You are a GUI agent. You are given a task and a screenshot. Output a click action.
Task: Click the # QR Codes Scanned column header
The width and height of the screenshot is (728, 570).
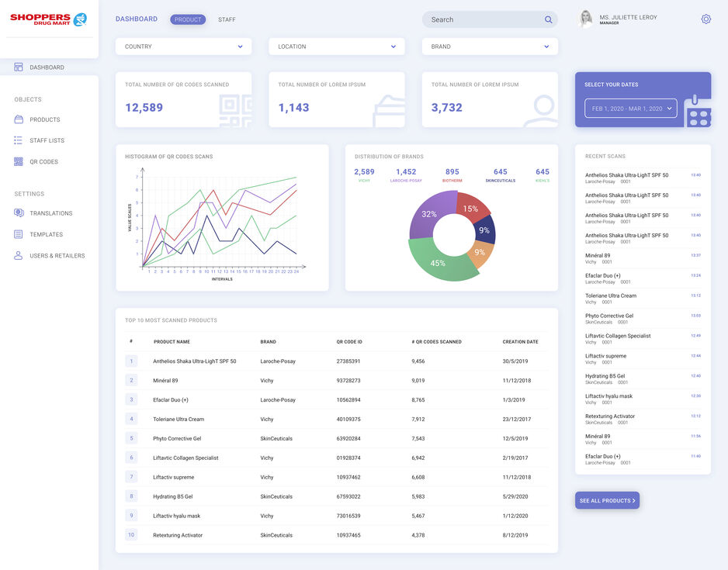coord(436,342)
